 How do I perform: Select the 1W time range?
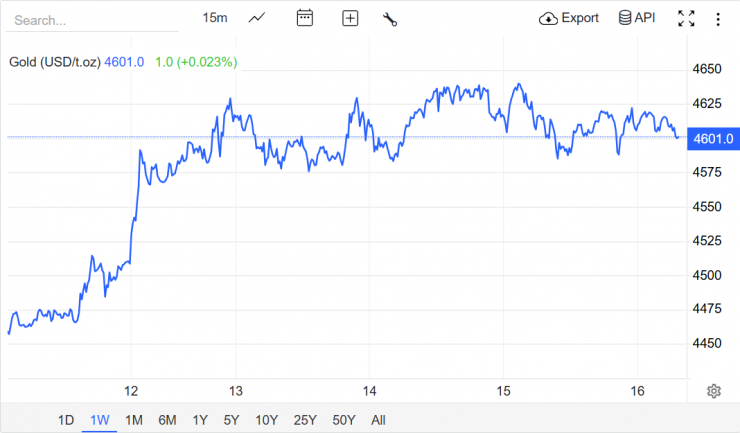pos(100,420)
